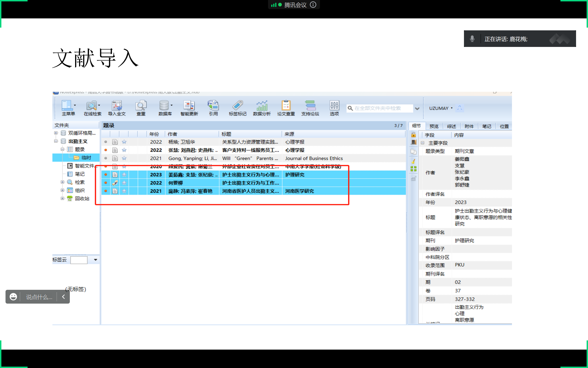Click the search magnifier icon in search box
The height and width of the screenshot is (368, 588).
click(350, 108)
